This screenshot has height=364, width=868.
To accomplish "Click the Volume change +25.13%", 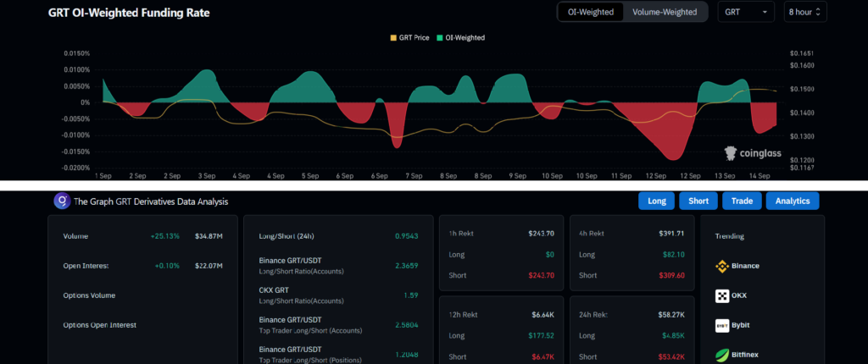I will click(165, 236).
